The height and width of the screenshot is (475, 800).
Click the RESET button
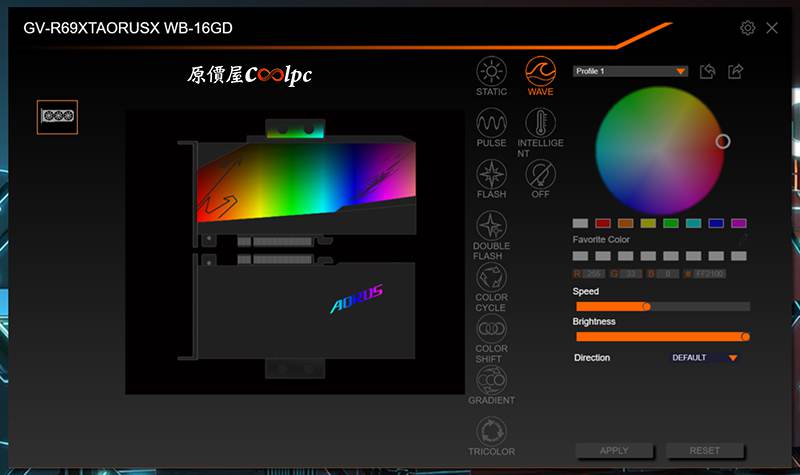(705, 451)
